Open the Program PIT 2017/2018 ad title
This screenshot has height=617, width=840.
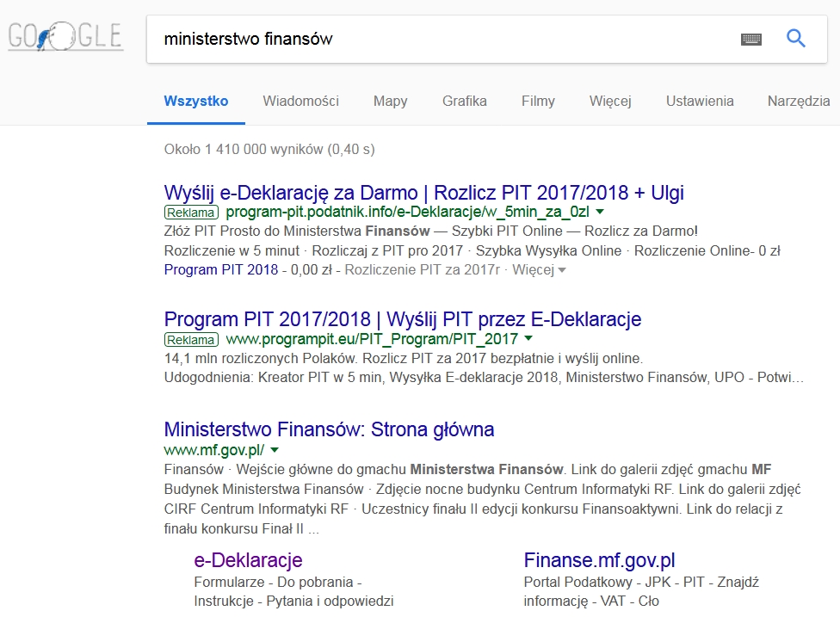pyautogui.click(x=402, y=319)
